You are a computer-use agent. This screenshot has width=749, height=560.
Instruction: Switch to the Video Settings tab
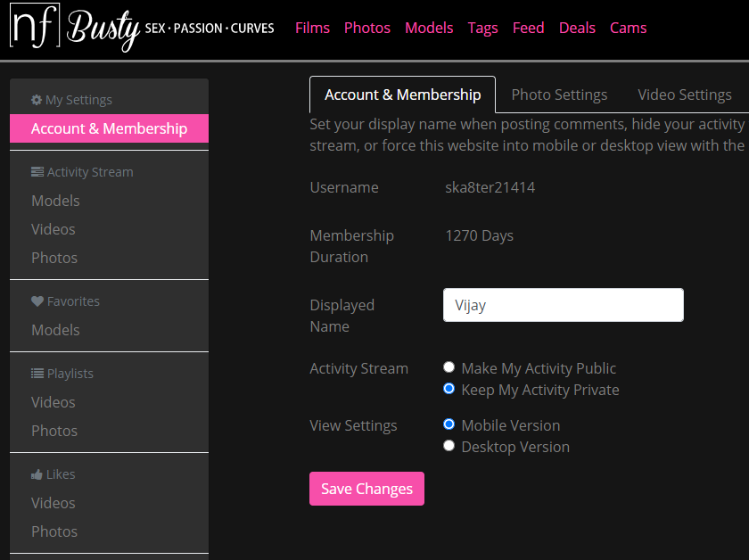coord(684,95)
